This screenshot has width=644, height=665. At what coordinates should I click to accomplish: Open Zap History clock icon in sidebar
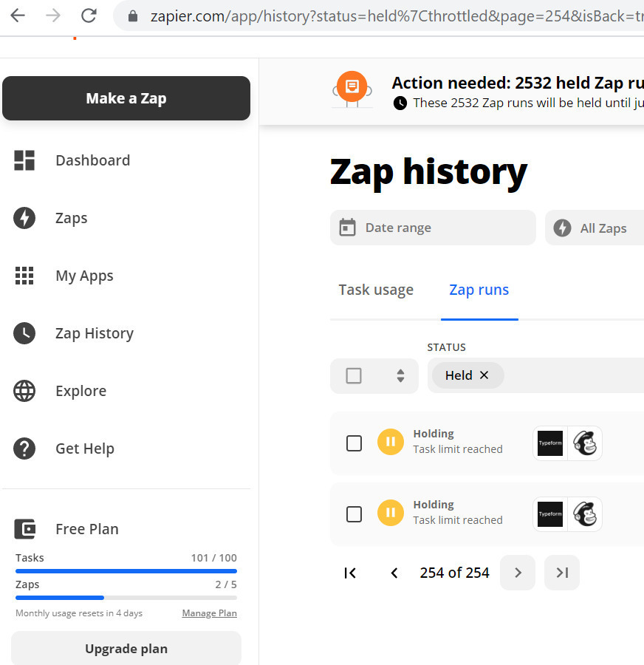[24, 333]
